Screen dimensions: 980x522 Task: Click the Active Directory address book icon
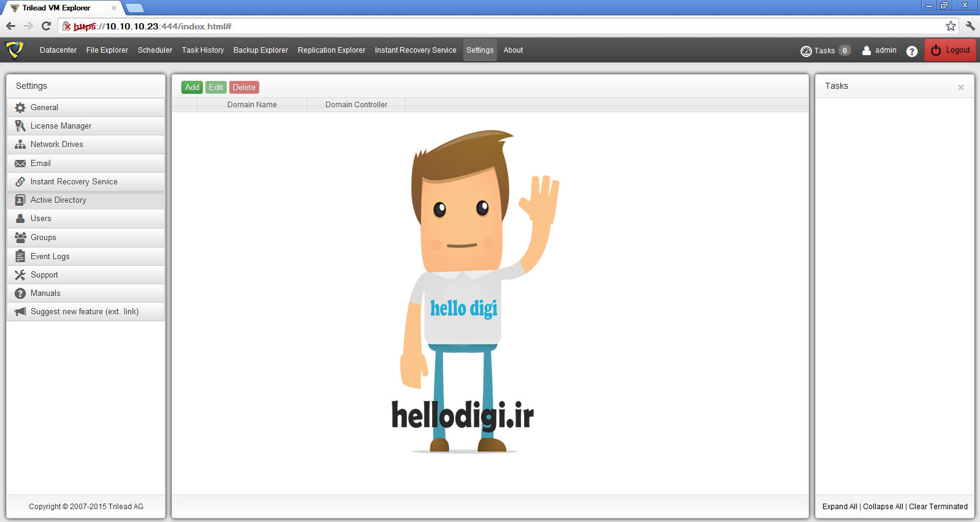(x=20, y=200)
